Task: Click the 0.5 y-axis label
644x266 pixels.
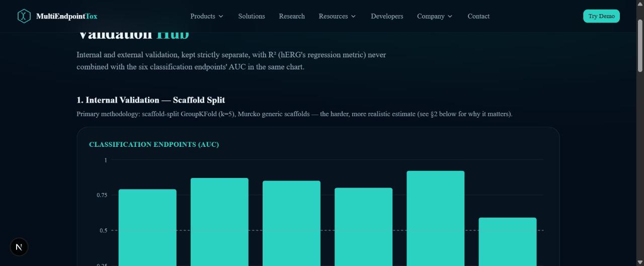Action: pos(104,230)
